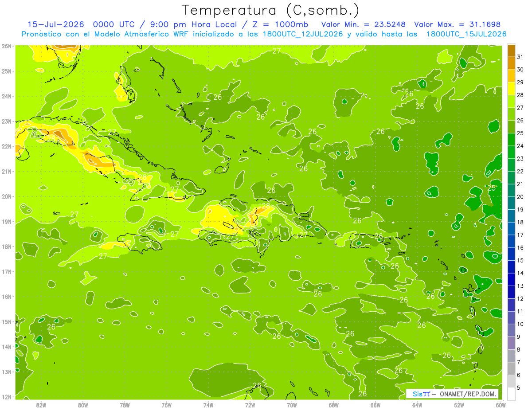Click the color scale label 8

[518, 350]
